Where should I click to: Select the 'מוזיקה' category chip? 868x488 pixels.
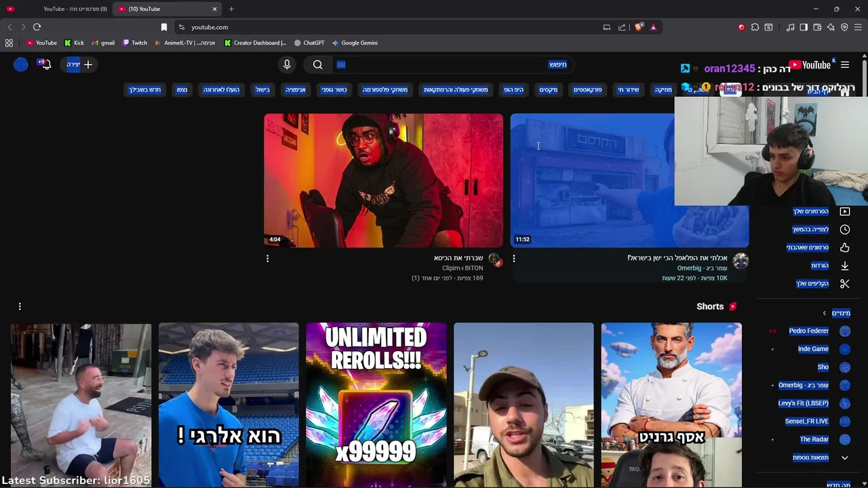pyautogui.click(x=663, y=89)
